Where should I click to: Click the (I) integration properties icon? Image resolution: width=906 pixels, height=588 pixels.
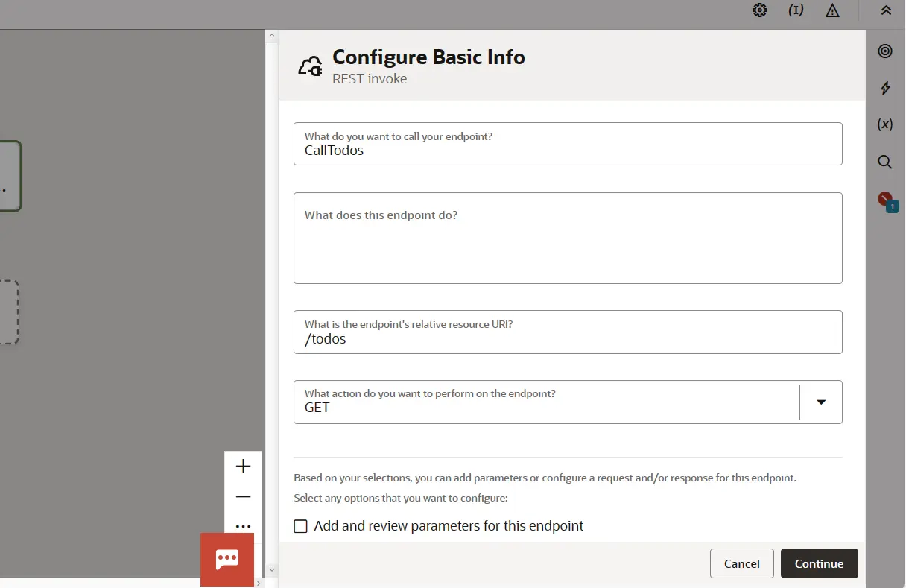pos(796,10)
